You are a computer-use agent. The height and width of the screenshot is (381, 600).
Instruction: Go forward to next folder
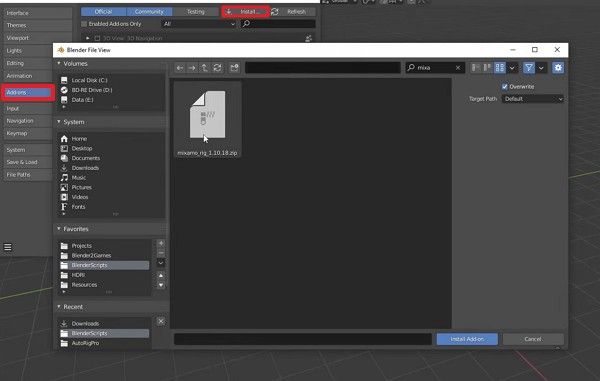pyautogui.click(x=192, y=68)
